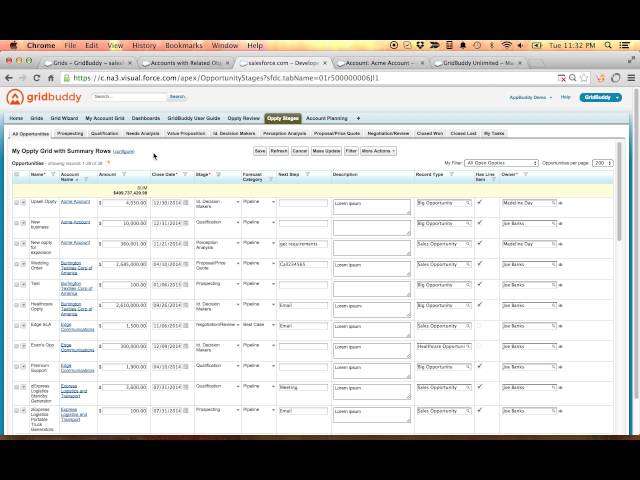
Task: Click the Description box in New business row
Action: click(x=371, y=228)
